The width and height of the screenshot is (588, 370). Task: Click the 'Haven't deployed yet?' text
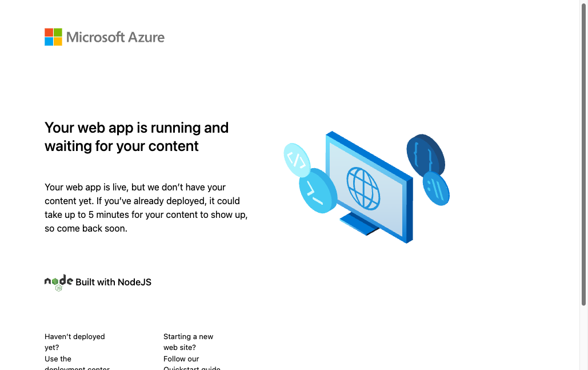75,342
